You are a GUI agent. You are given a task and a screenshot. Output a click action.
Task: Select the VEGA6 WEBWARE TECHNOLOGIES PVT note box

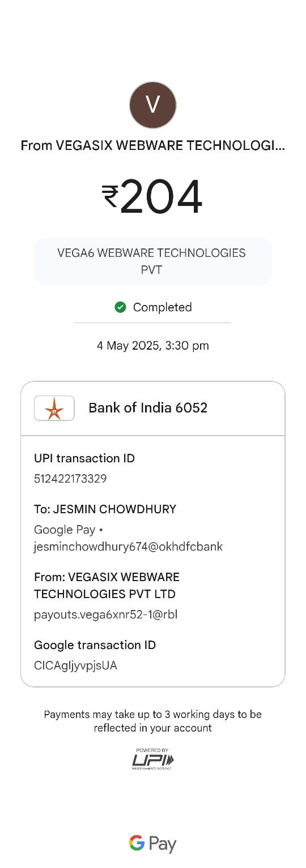click(153, 261)
